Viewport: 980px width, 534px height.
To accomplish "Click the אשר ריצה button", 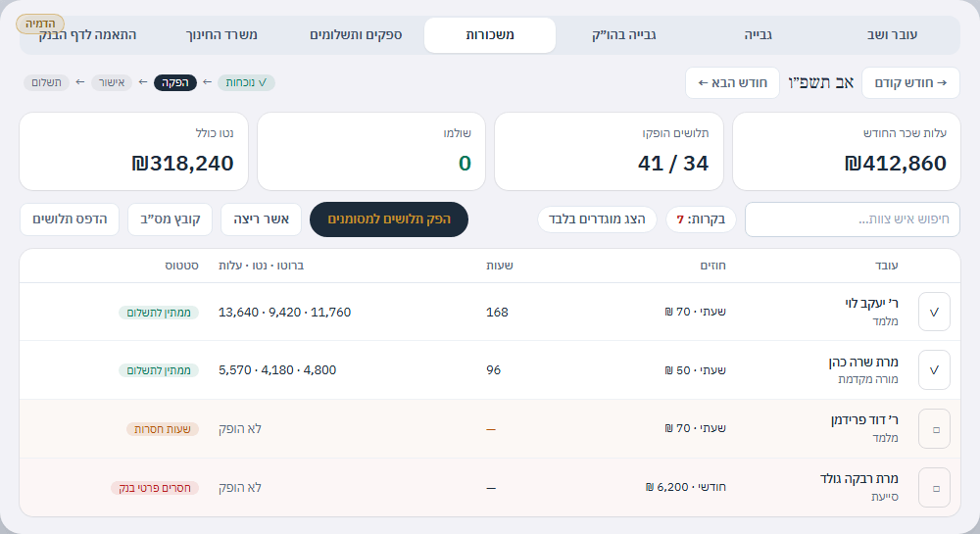I will [262, 219].
